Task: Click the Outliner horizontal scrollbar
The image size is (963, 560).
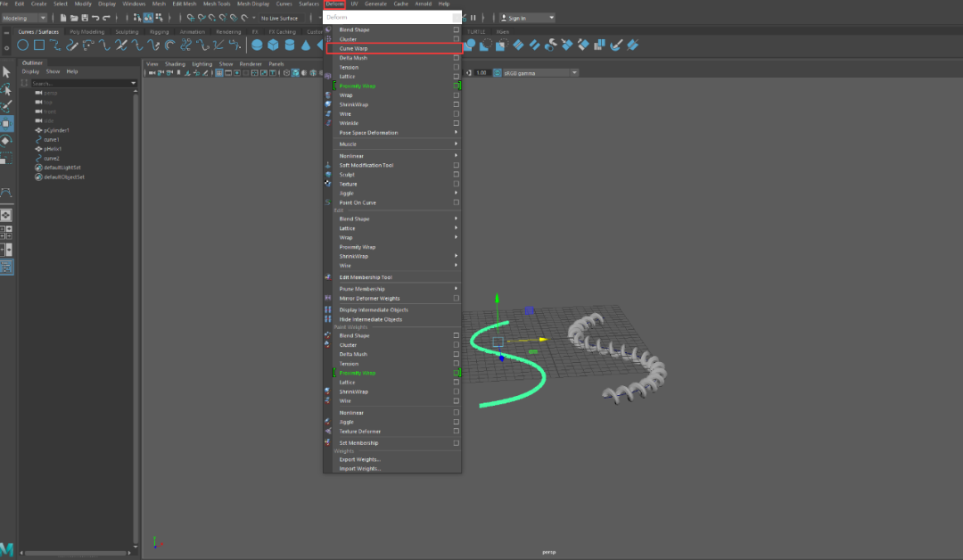Action: click(x=76, y=553)
